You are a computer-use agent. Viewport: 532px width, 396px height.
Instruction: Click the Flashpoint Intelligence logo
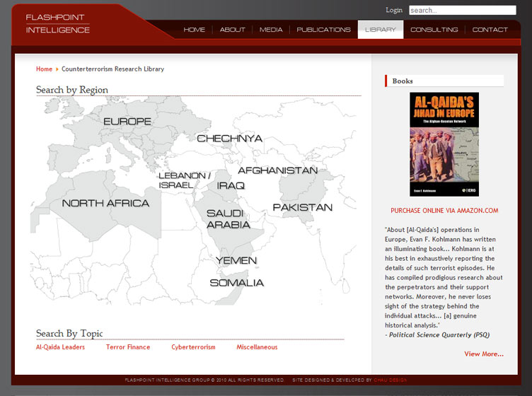pos(58,23)
